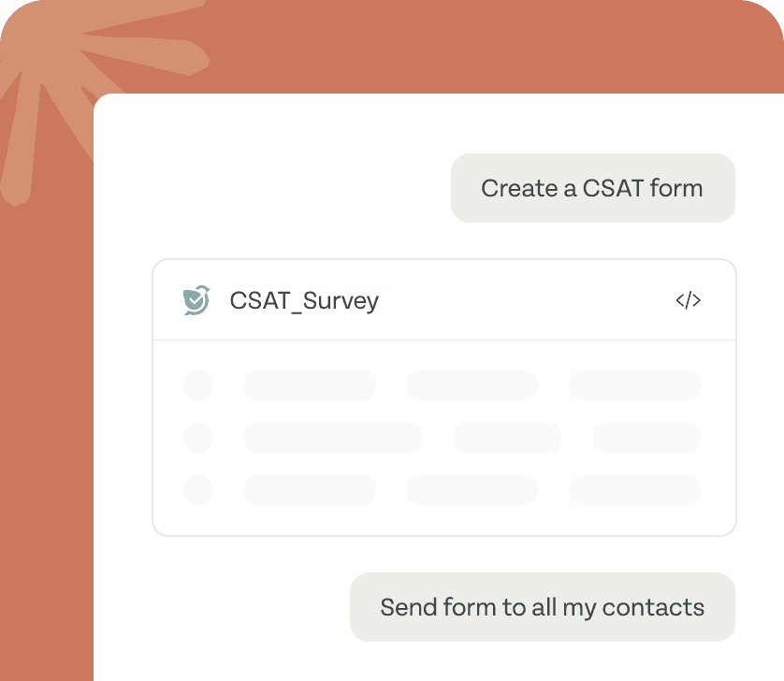The width and height of the screenshot is (784, 681).
Task: Select the circle placeholder in the third row
Action: tap(198, 490)
